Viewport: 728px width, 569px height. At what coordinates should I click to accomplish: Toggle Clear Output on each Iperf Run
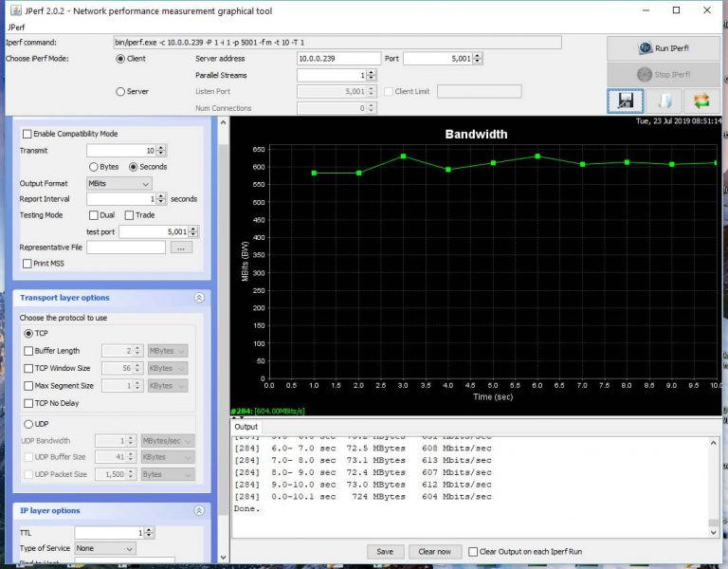point(473,552)
